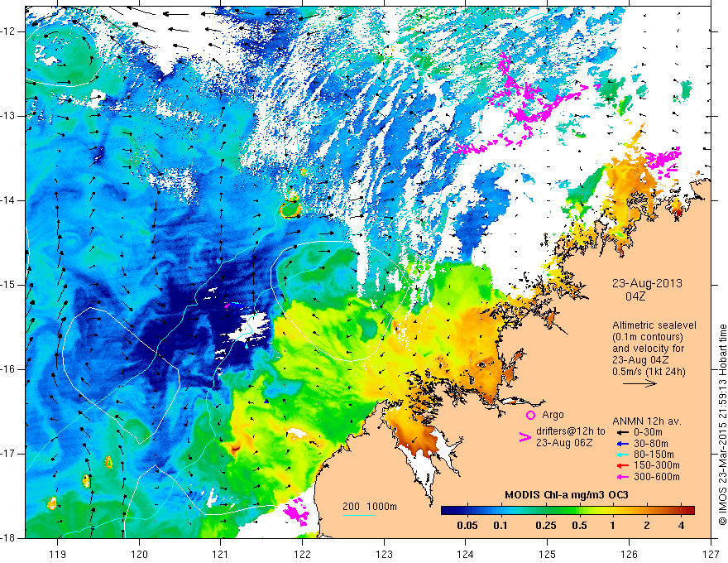This screenshot has height=563, width=728.
Task: Click the black 0-30m arrow legend symbol
Action: coord(623,432)
